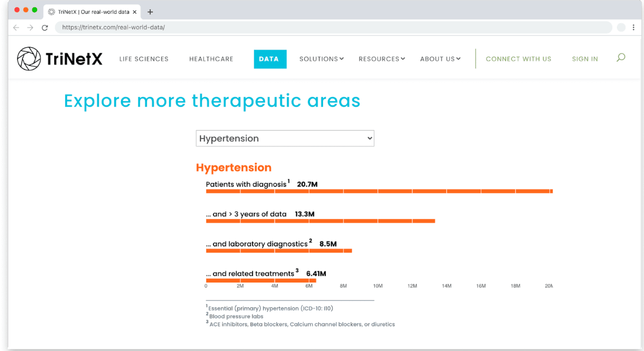The image size is (644, 351).
Task: Switch to the DATA tab in navigation
Action: point(270,58)
